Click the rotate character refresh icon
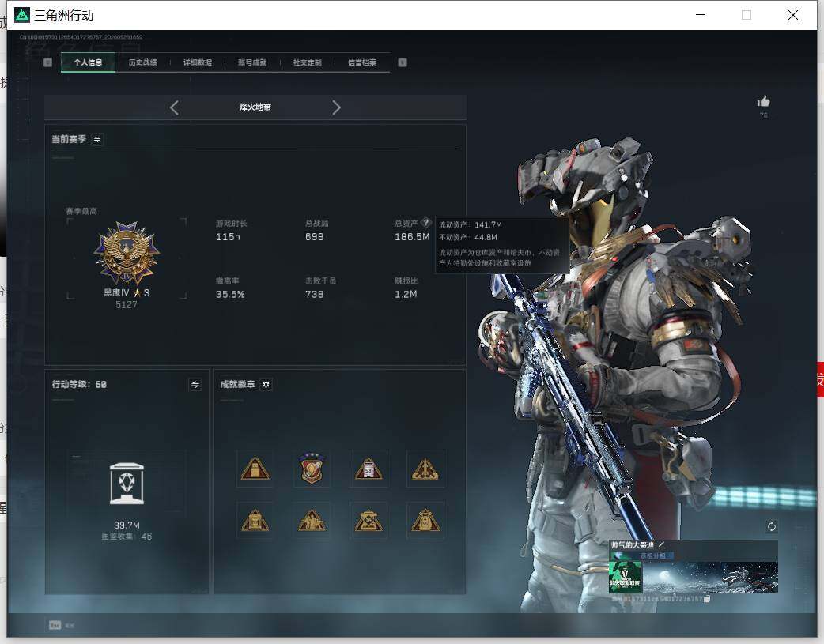824x644 pixels. [x=772, y=526]
